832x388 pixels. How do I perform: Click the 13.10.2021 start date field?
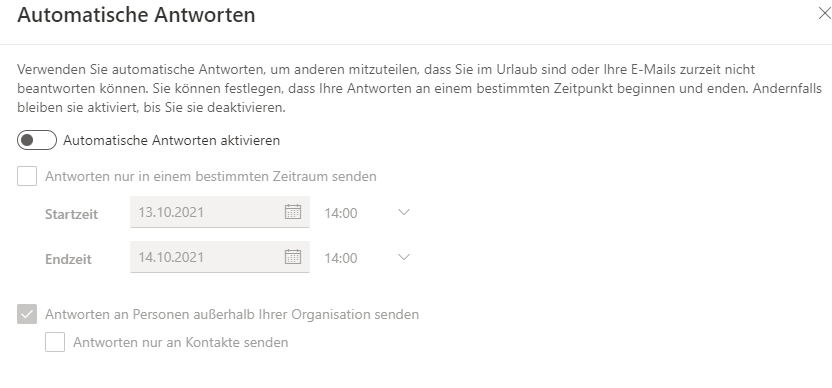click(x=220, y=212)
